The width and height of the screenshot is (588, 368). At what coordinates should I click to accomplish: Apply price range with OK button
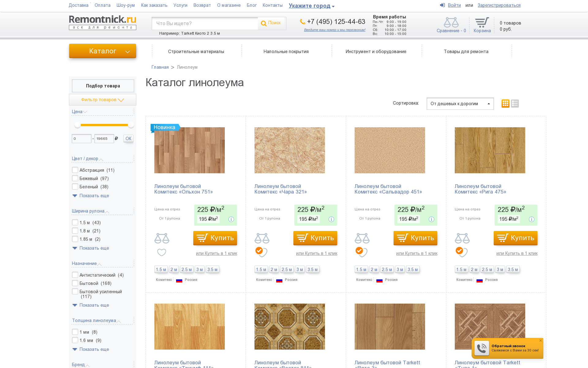tap(128, 139)
